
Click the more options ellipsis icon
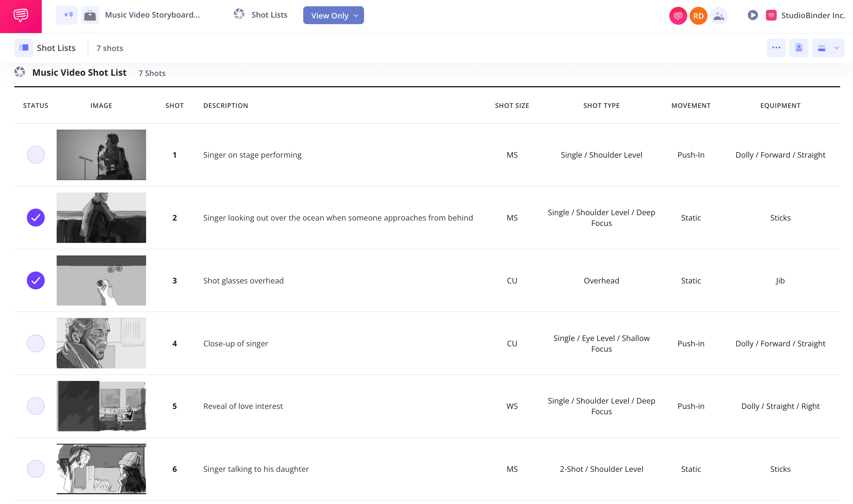[776, 47]
